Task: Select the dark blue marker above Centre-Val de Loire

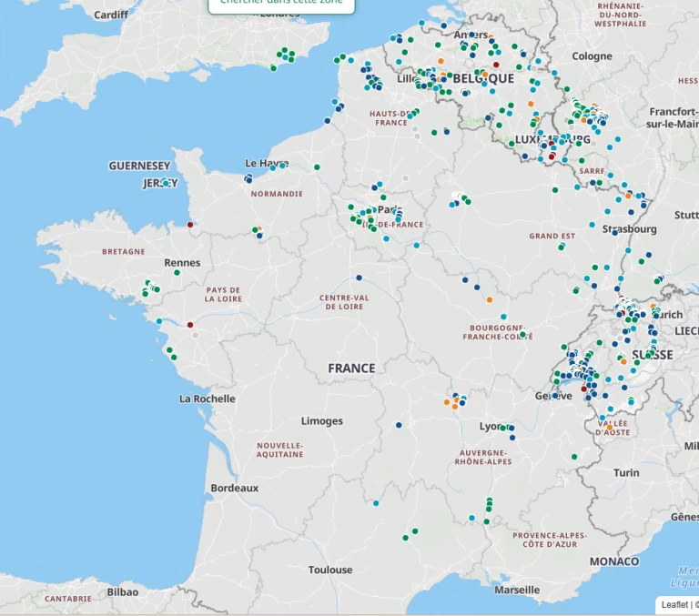Action: pyautogui.click(x=360, y=278)
